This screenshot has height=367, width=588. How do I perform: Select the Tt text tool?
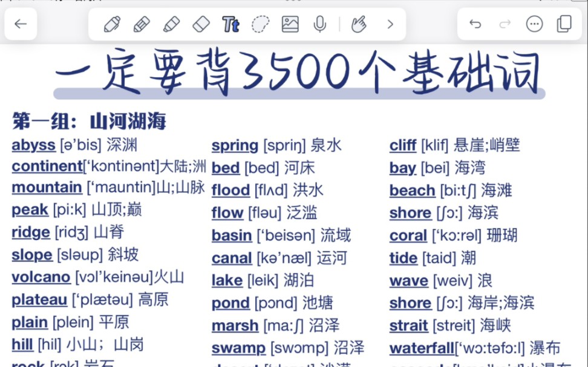tap(230, 24)
